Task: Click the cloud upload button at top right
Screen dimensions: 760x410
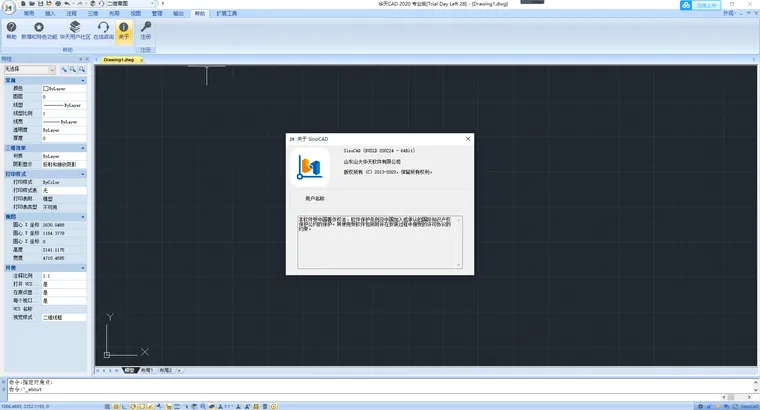Action: point(700,5)
